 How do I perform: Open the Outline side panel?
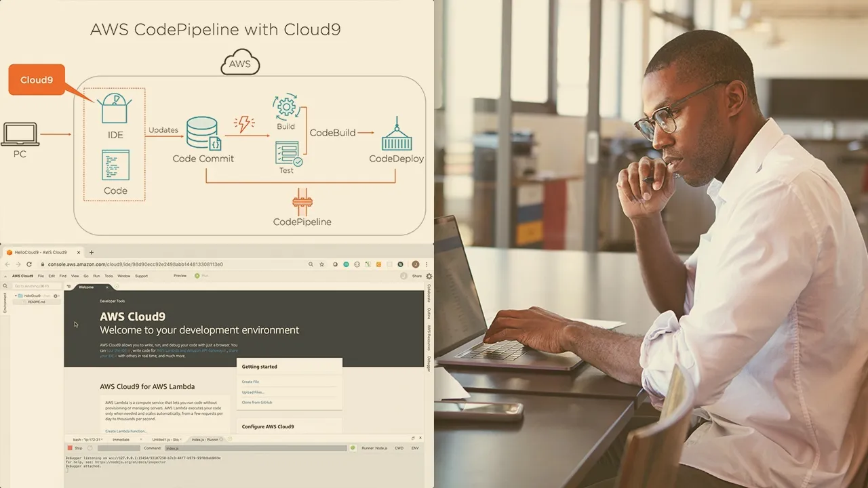pos(429,313)
